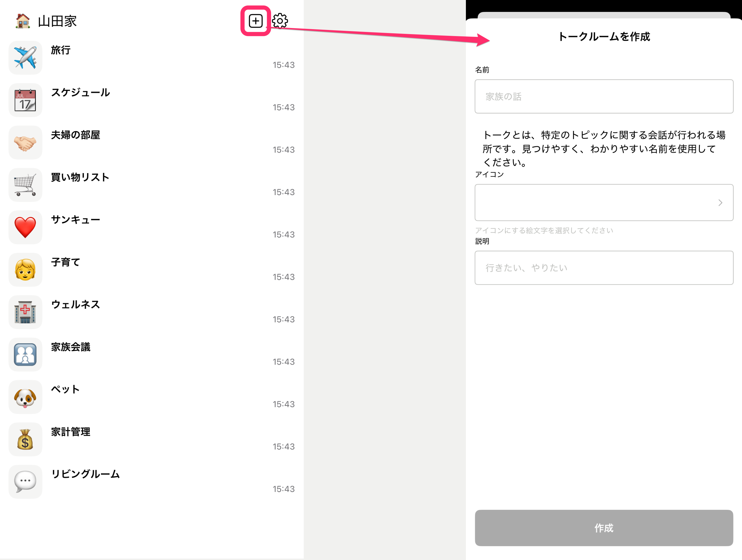742x560 pixels.
Task: Open the 家族会議 talk room
Action: 71,347
